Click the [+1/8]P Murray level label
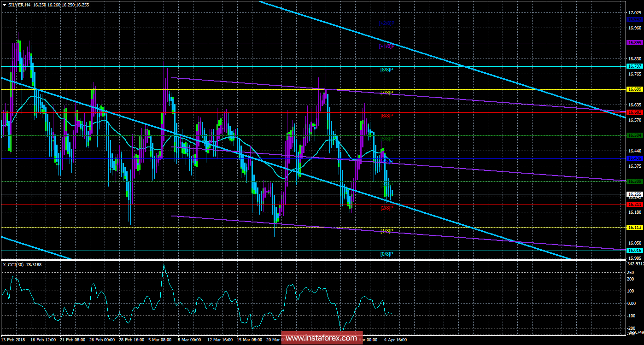 tap(386, 47)
